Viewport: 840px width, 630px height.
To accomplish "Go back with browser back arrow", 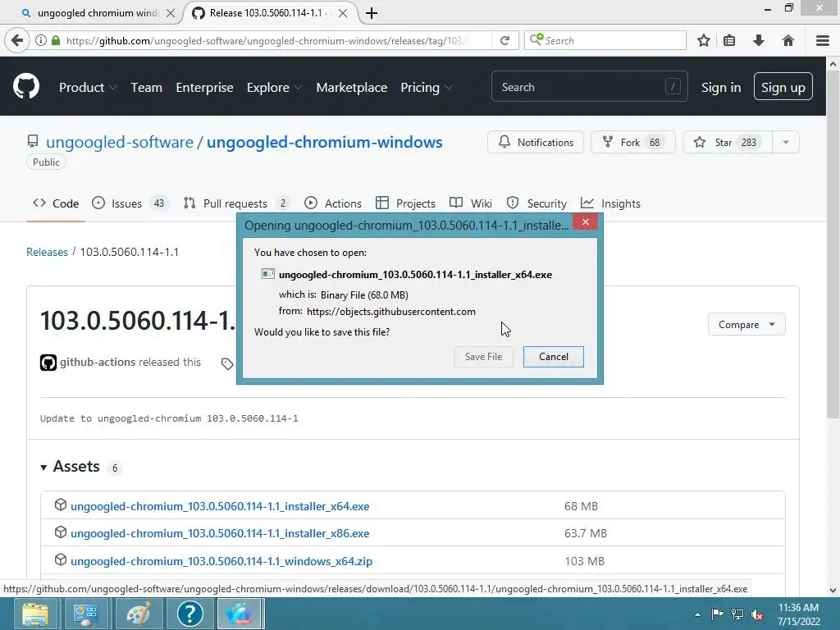I will [x=17, y=40].
